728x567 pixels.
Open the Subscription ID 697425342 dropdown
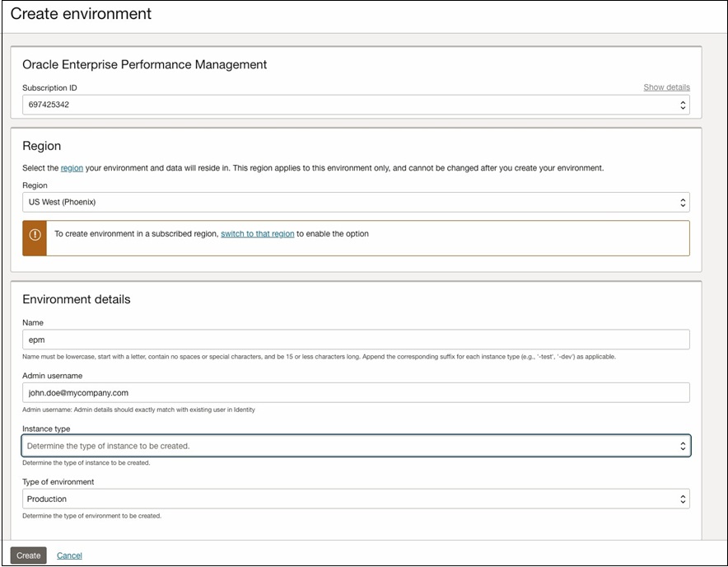pyautogui.click(x=346, y=105)
